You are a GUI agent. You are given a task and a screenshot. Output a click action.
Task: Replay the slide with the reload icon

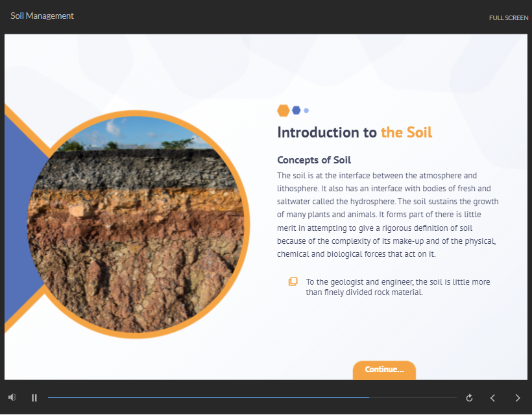tap(469, 397)
